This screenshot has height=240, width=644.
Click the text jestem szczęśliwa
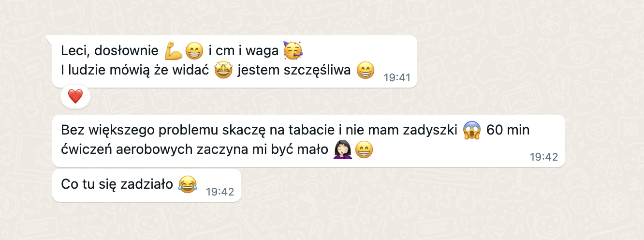point(294,71)
